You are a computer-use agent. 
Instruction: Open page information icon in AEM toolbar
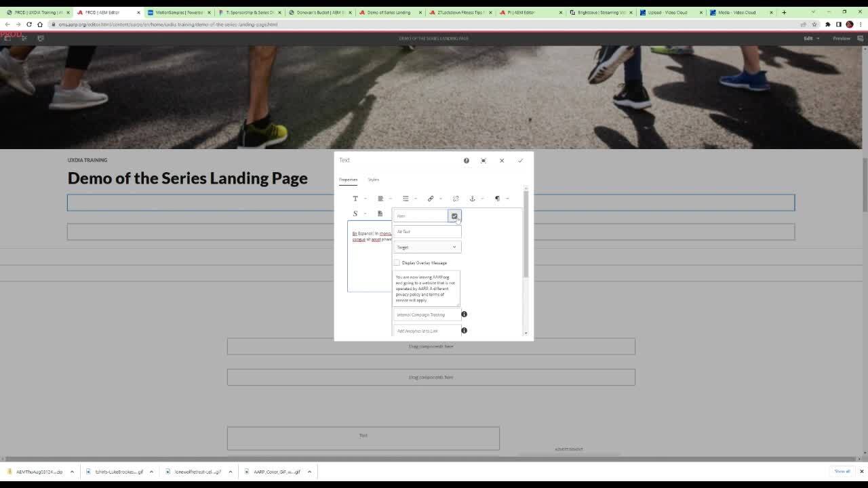coord(24,39)
